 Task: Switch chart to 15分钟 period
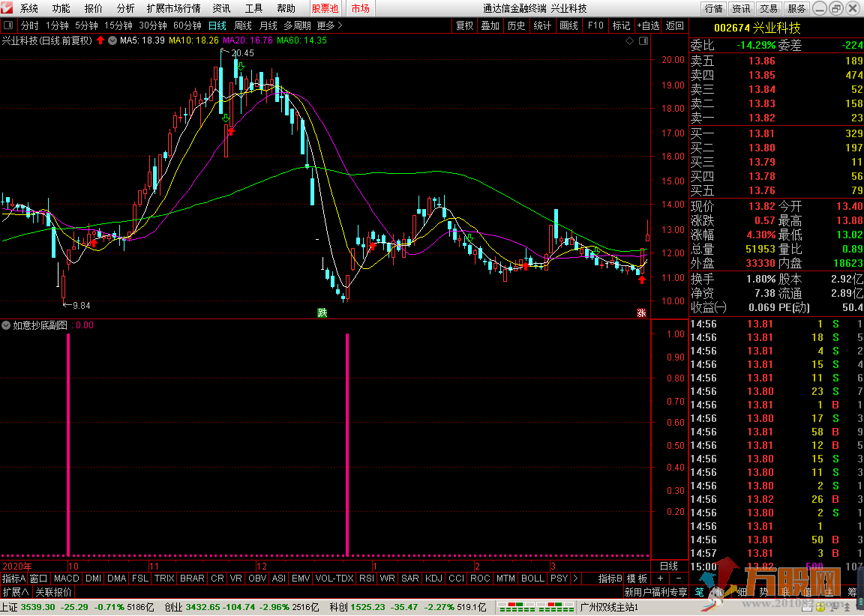click(118, 25)
